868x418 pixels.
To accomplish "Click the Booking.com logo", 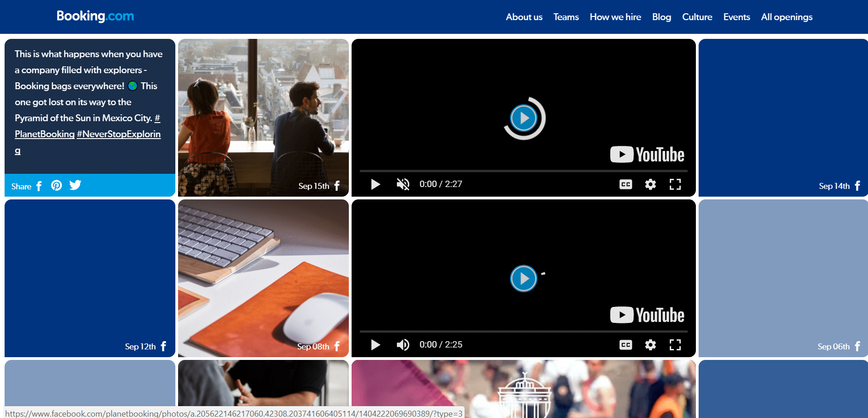I will click(95, 16).
